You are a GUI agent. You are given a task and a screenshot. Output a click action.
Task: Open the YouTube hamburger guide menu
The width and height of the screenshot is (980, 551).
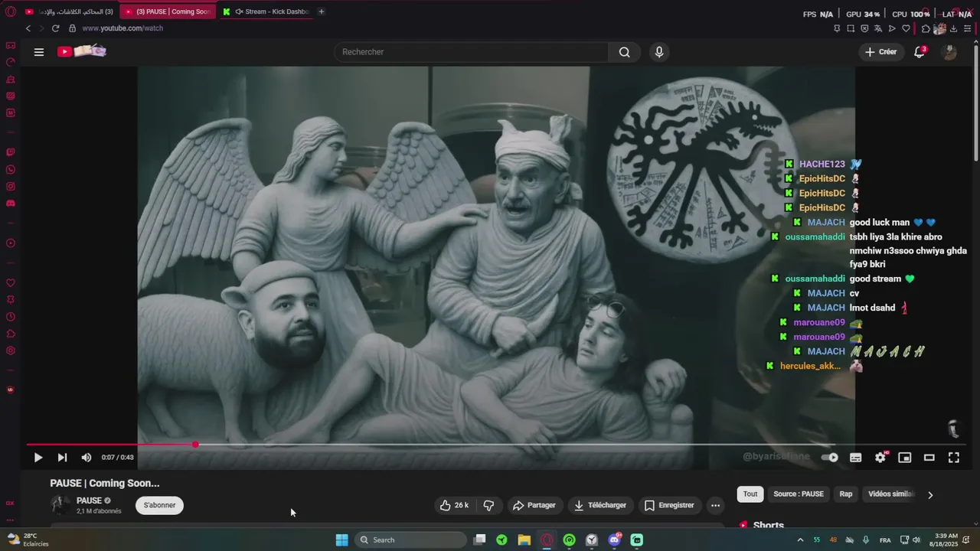click(x=39, y=52)
